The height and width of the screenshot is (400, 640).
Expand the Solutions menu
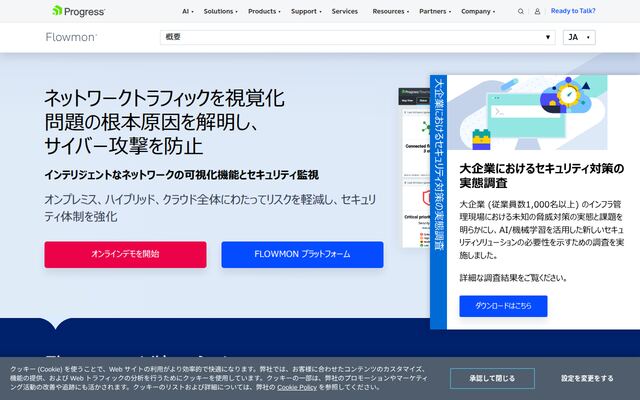pos(220,11)
